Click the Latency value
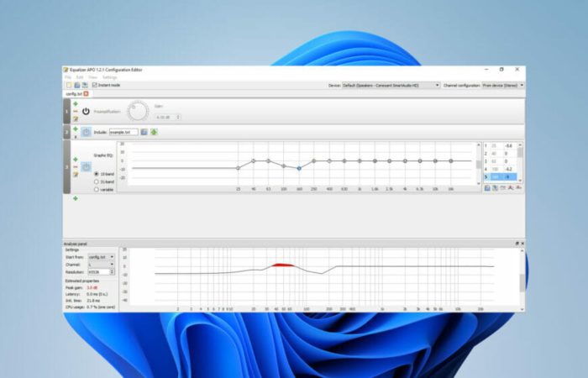The height and width of the screenshot is (378, 588). pyautogui.click(x=97, y=294)
